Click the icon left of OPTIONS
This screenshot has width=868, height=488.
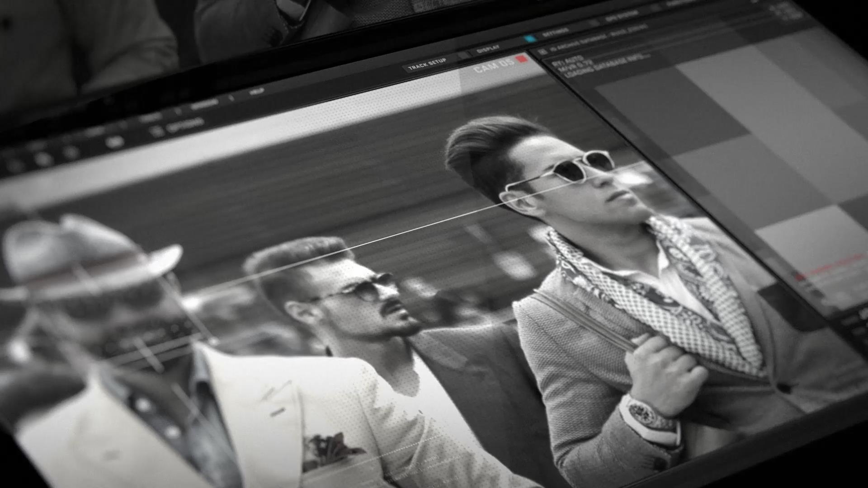click(x=156, y=131)
